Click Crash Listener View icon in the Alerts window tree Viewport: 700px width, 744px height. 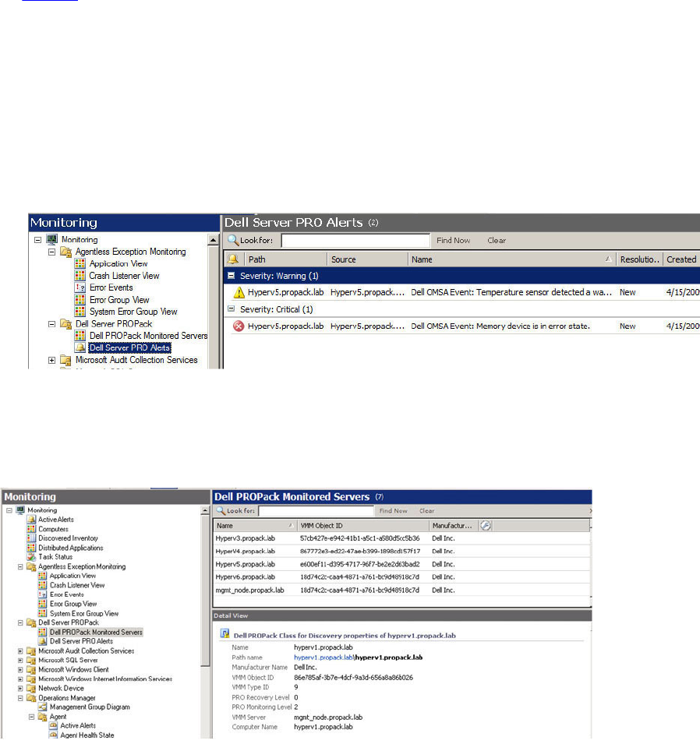point(80,275)
